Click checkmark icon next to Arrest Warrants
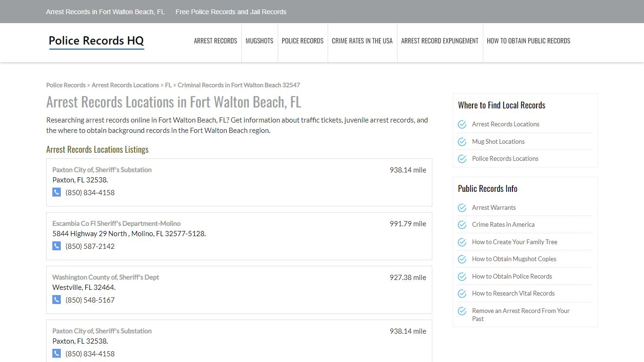644x362 pixels. tap(462, 208)
